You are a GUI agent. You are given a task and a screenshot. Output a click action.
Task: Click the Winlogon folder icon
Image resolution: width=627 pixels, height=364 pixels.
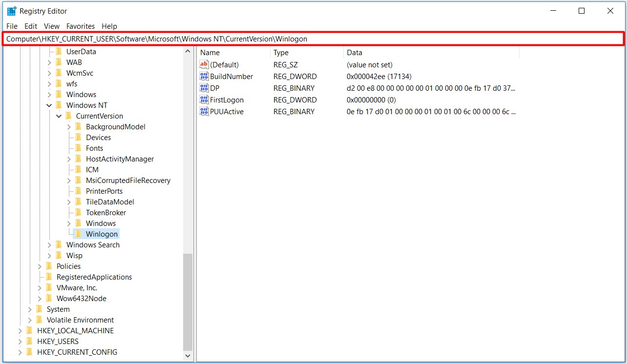coord(78,234)
